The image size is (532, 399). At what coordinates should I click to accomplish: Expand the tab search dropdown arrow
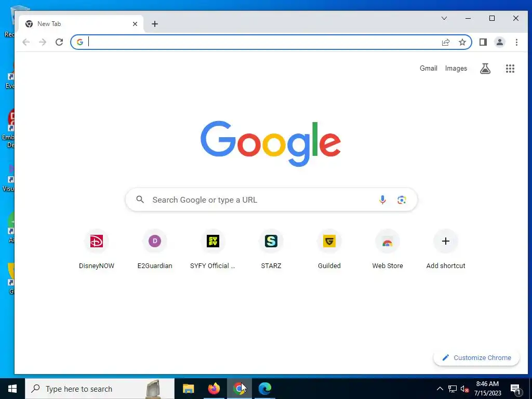[x=444, y=18]
